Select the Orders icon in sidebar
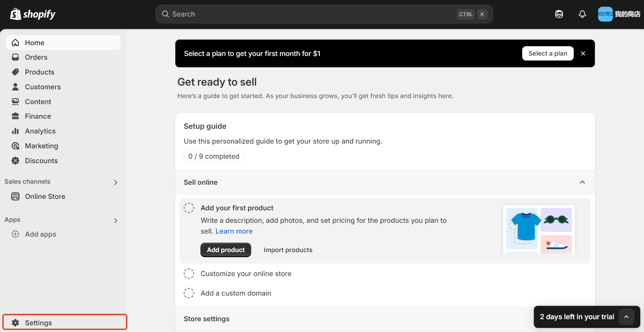This screenshot has width=644, height=332. 16,57
